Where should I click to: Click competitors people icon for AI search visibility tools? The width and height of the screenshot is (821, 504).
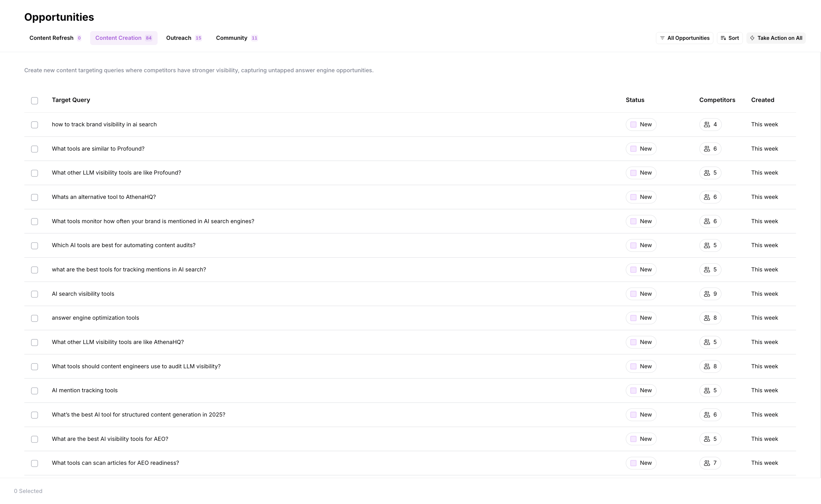pos(707,294)
